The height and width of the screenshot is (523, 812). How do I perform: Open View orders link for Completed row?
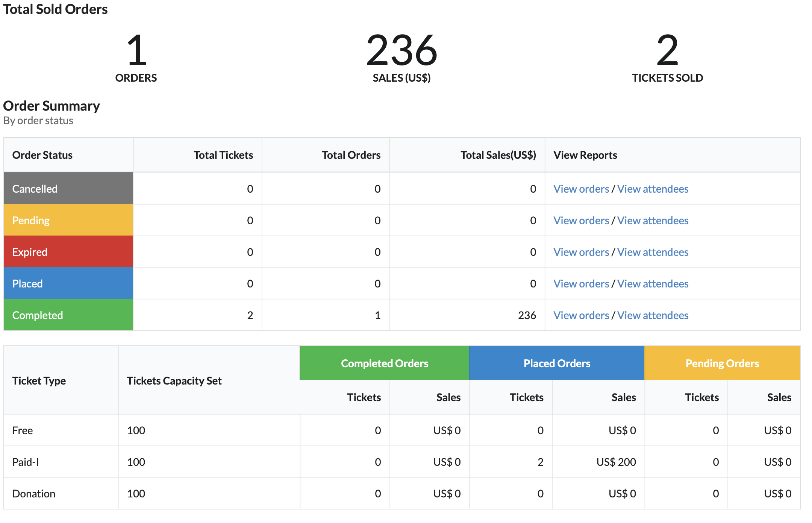pos(581,315)
